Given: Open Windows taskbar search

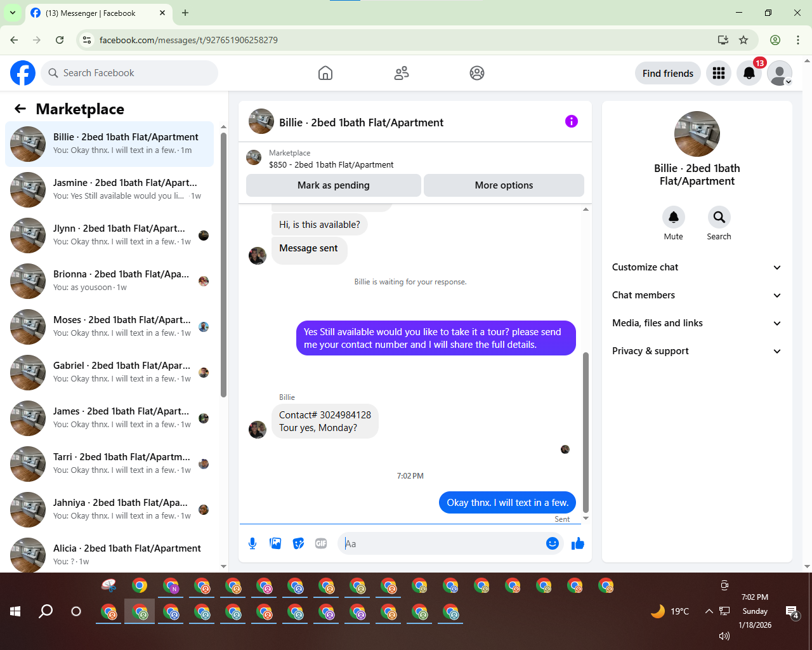Looking at the screenshot, I should click(x=46, y=611).
